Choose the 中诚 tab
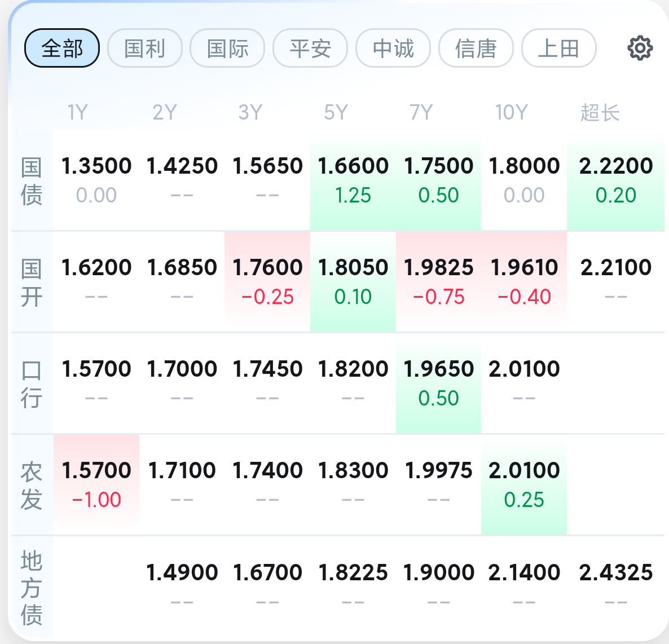Screen dimensions: 669x644 393,48
